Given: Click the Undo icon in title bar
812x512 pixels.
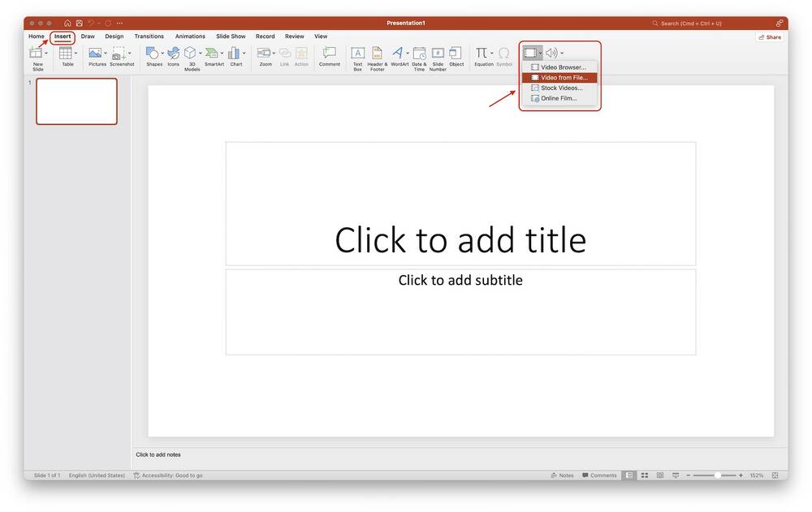Looking at the screenshot, I should pyautogui.click(x=91, y=24).
